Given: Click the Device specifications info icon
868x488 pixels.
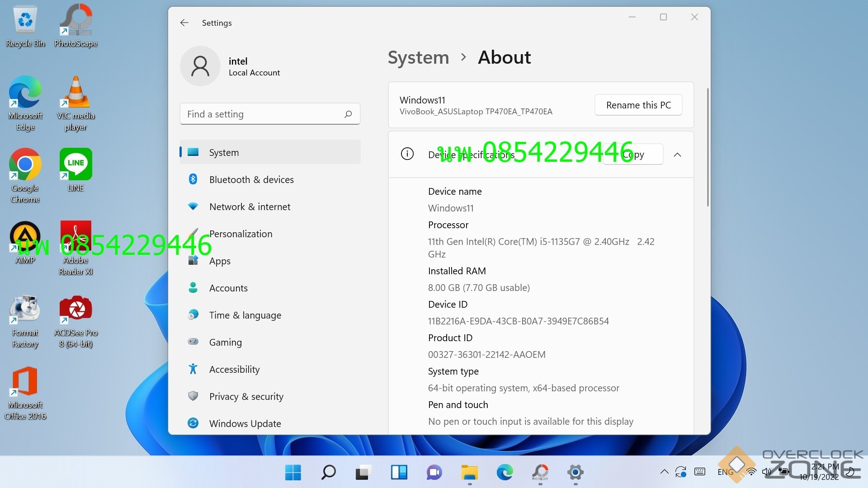Looking at the screenshot, I should (x=407, y=154).
